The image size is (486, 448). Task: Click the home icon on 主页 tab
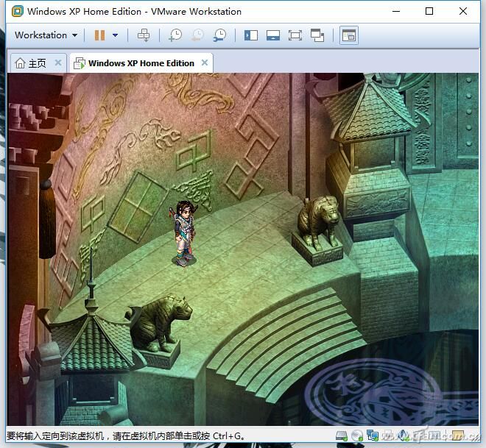pyautogui.click(x=20, y=63)
